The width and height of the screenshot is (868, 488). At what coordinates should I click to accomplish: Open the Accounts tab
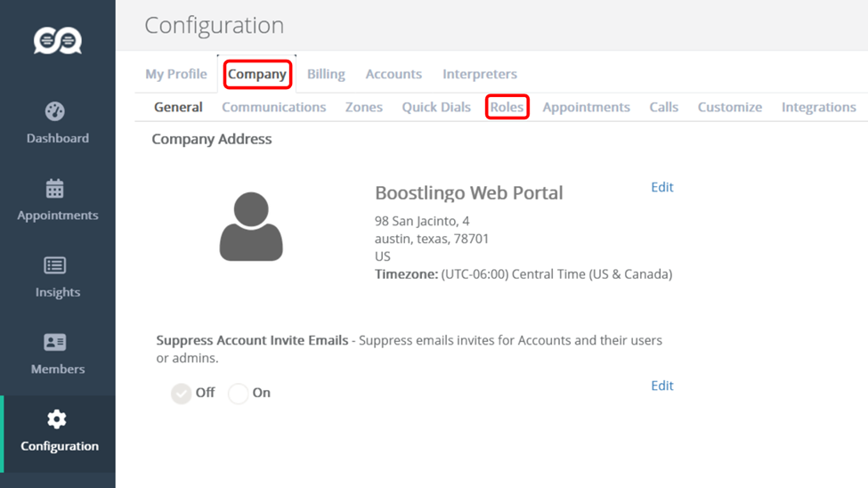[x=393, y=74]
